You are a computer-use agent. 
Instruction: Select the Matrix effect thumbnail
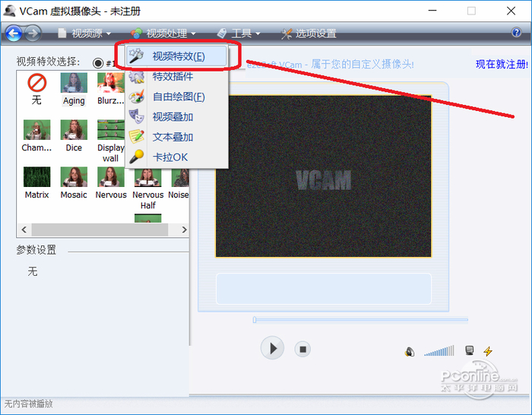click(x=36, y=177)
